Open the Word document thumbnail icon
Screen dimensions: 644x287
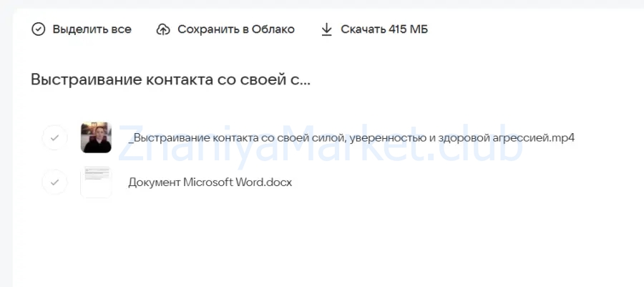(x=96, y=182)
